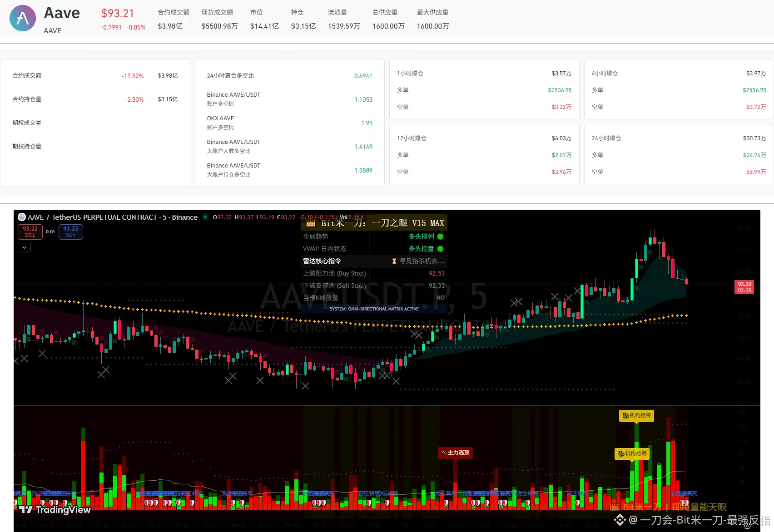Click the 期权成交量 label
The image size is (774, 532).
(x=27, y=123)
